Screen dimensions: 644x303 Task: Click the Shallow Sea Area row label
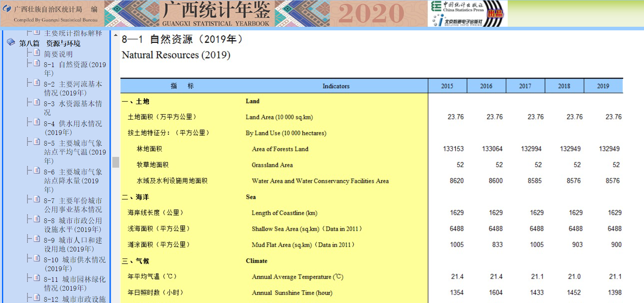(307, 229)
